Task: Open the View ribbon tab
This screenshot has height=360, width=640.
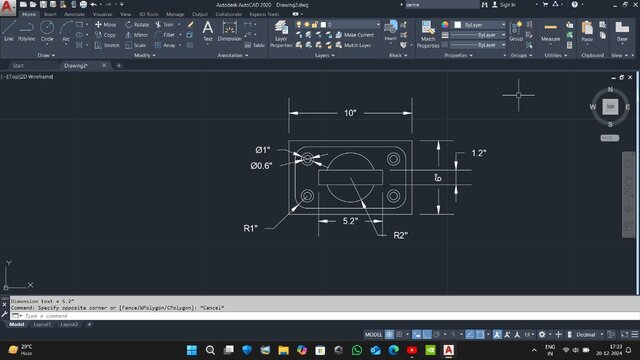Action: [125, 14]
